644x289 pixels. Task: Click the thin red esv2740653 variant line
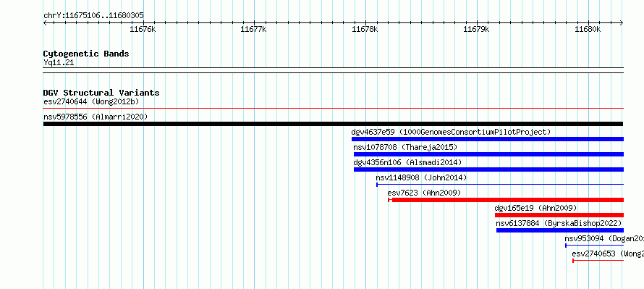[x=598, y=261]
